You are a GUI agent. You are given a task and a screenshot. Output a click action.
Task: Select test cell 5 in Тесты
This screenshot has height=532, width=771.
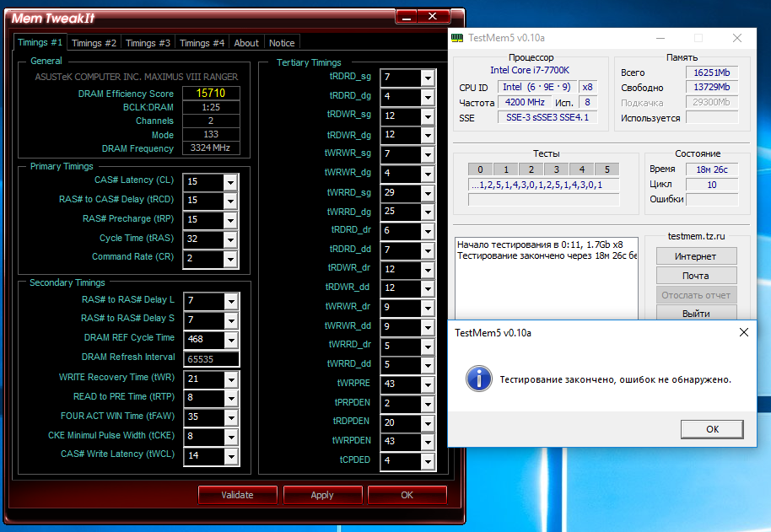(x=607, y=169)
